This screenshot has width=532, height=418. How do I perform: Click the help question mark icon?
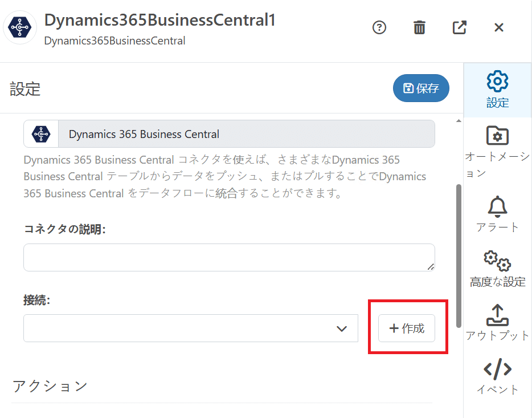pyautogui.click(x=379, y=27)
